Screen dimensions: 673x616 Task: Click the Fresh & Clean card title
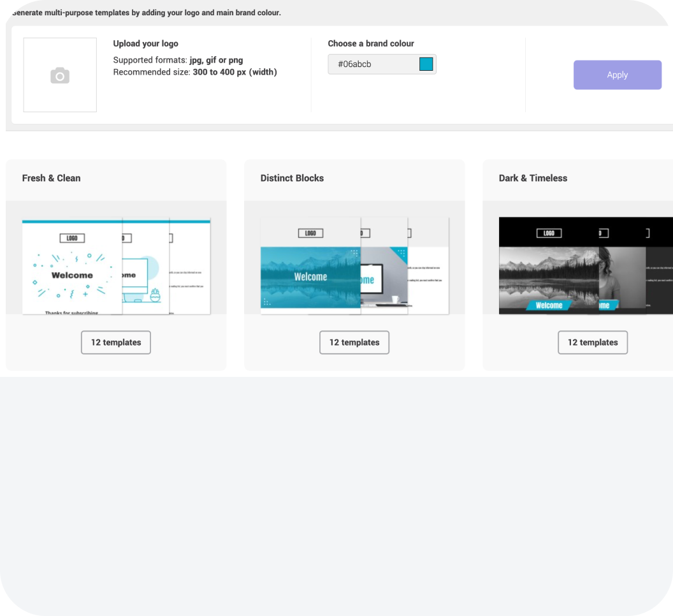point(51,178)
